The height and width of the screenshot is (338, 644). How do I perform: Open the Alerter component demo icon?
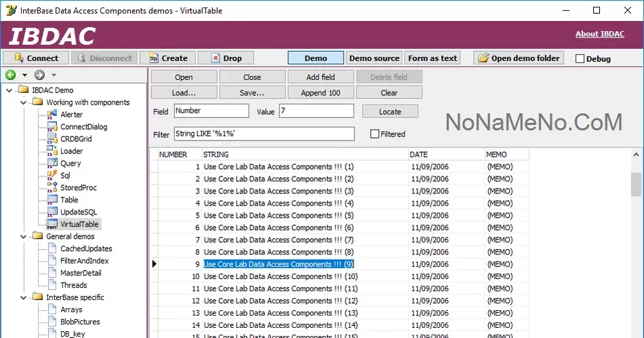click(52, 115)
